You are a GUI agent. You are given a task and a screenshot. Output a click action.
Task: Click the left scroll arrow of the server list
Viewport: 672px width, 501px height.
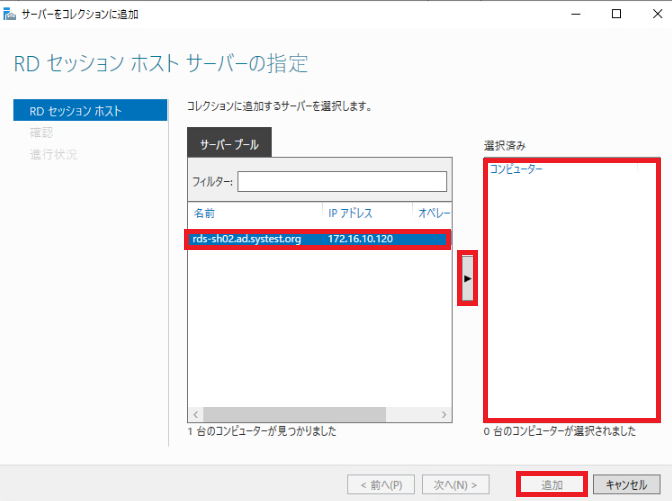click(x=195, y=414)
